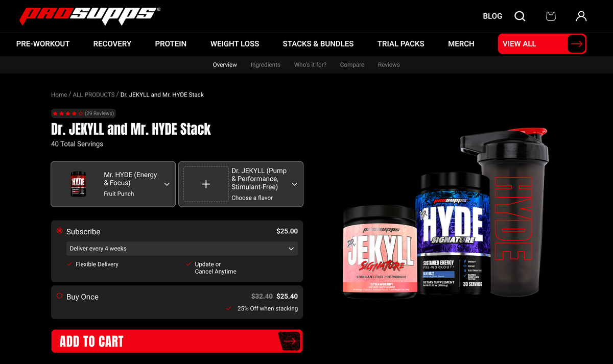Open the PRE-WORKOUT menu
This screenshot has height=364, width=613.
43,44
